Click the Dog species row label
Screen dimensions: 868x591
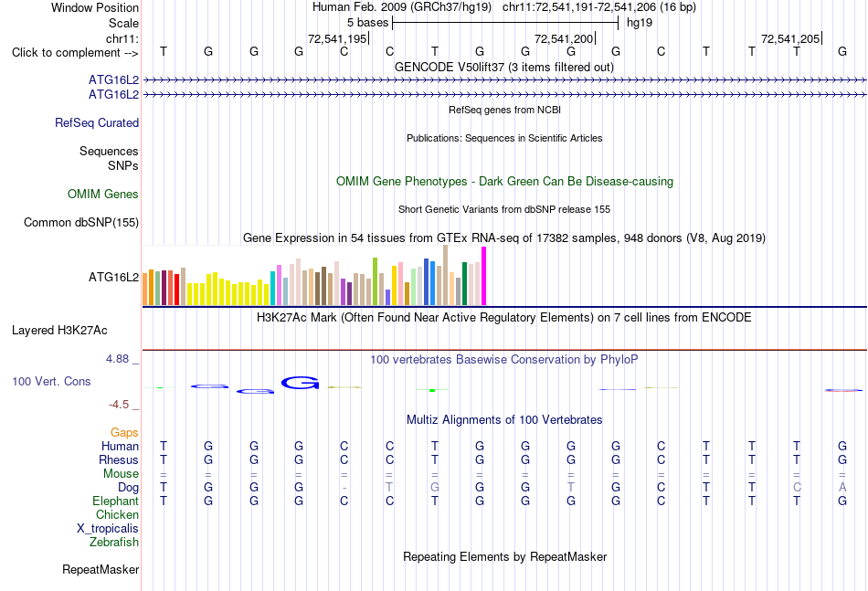click(x=128, y=488)
